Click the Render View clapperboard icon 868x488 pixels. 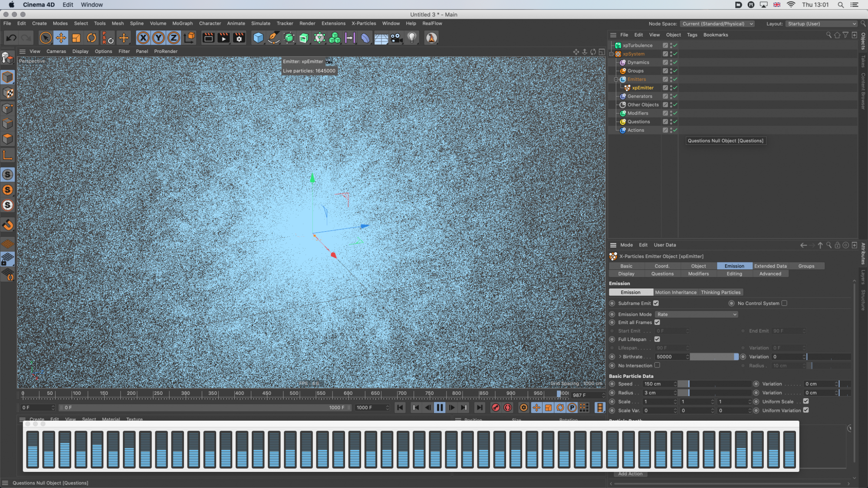click(x=208, y=38)
